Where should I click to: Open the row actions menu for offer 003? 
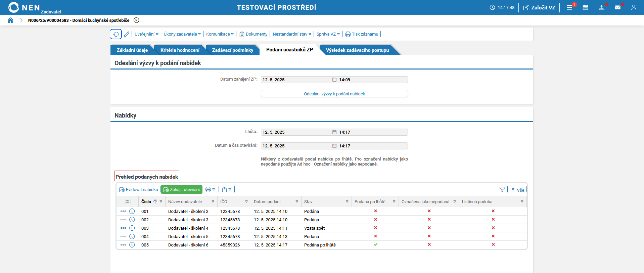(x=123, y=228)
